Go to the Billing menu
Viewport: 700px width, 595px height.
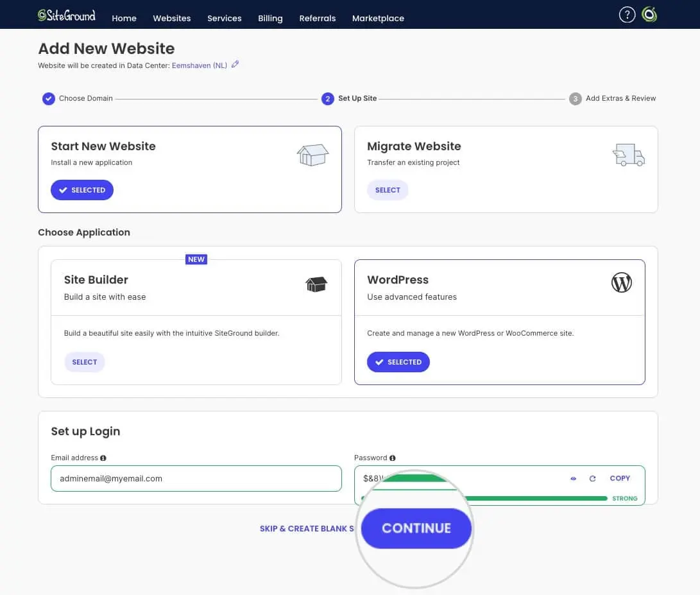pyautogui.click(x=270, y=18)
